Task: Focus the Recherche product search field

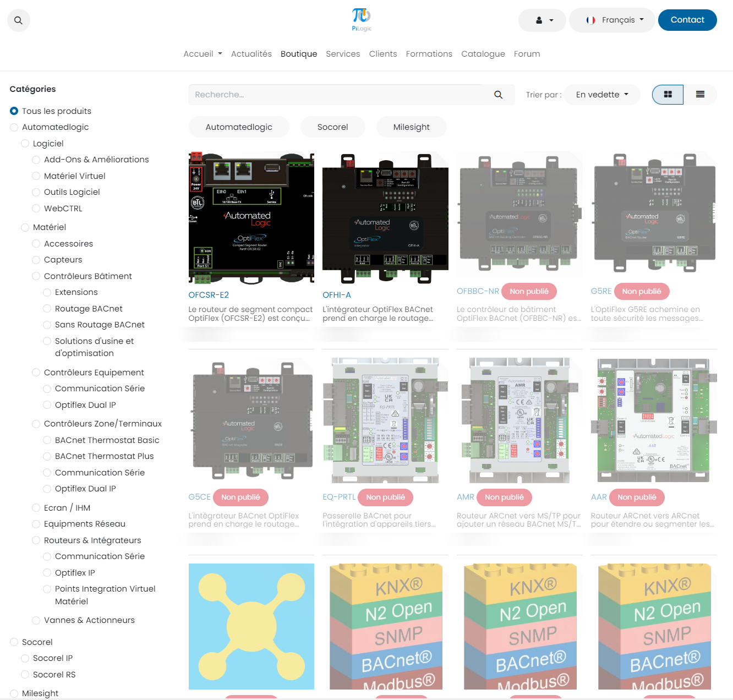Action: coord(338,95)
